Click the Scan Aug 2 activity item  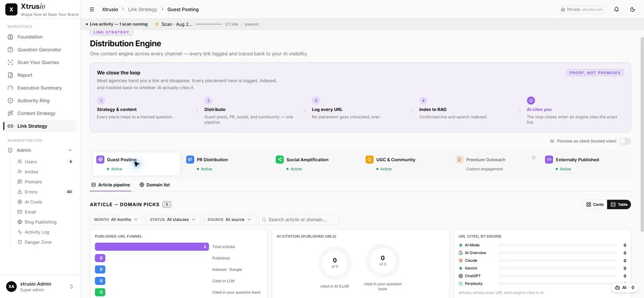click(x=174, y=24)
